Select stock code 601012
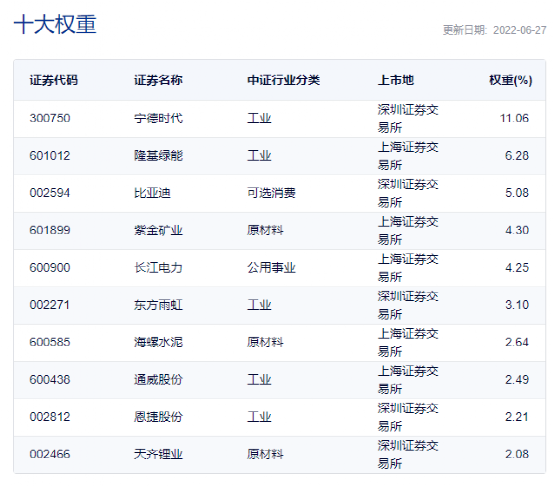Viewport: 554px width, 487px height. pyautogui.click(x=50, y=156)
